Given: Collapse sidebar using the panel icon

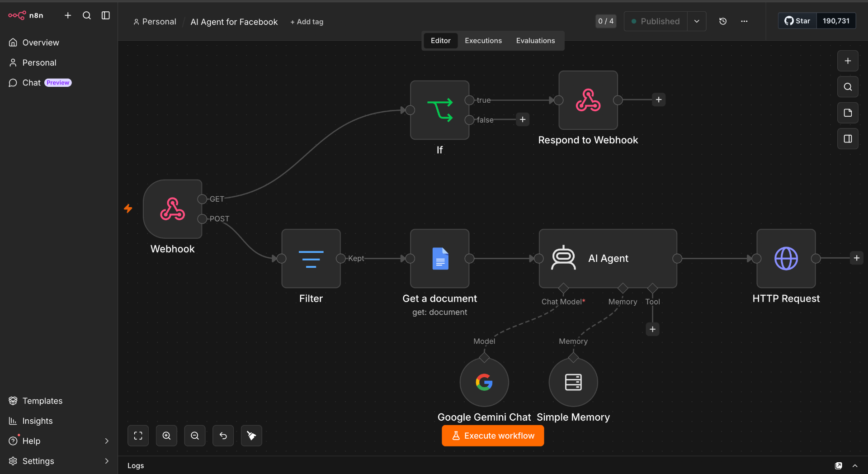Looking at the screenshot, I should (106, 15).
